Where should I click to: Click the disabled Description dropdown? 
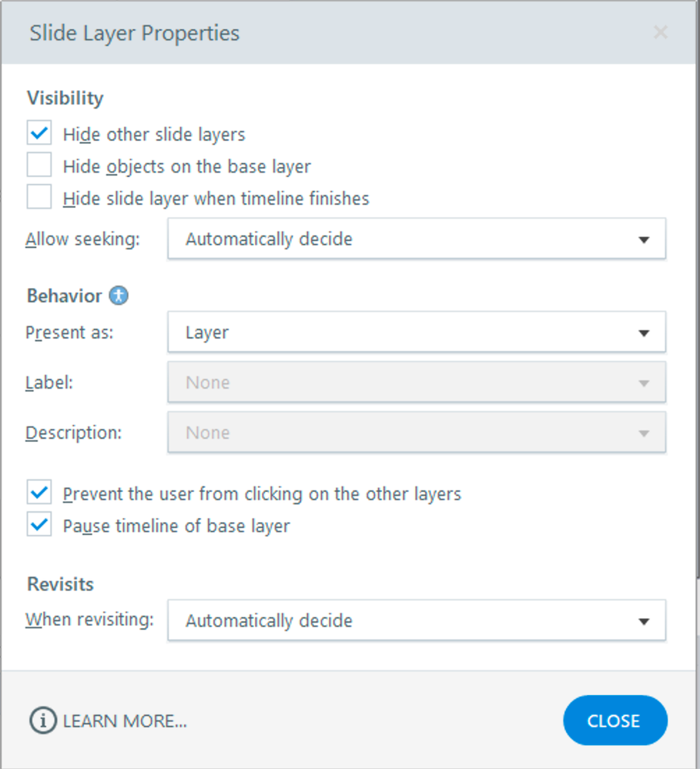tap(416, 433)
